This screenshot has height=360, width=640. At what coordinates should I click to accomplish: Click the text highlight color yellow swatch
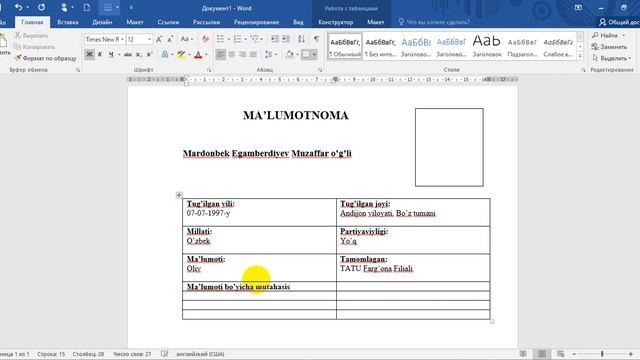181,54
